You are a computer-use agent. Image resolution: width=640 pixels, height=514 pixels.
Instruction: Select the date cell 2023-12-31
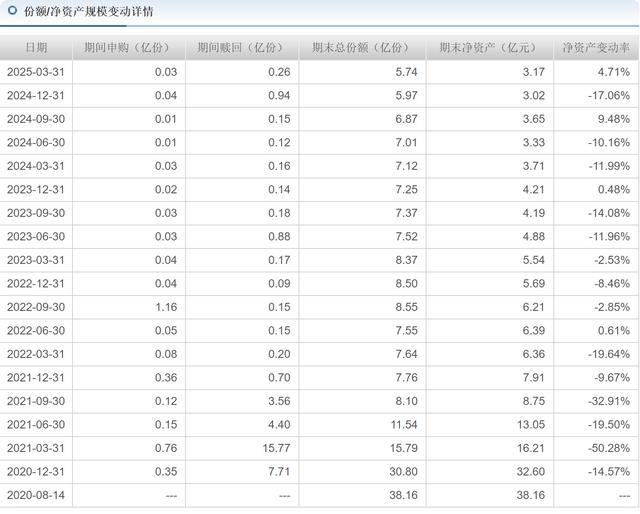[x=36, y=189]
